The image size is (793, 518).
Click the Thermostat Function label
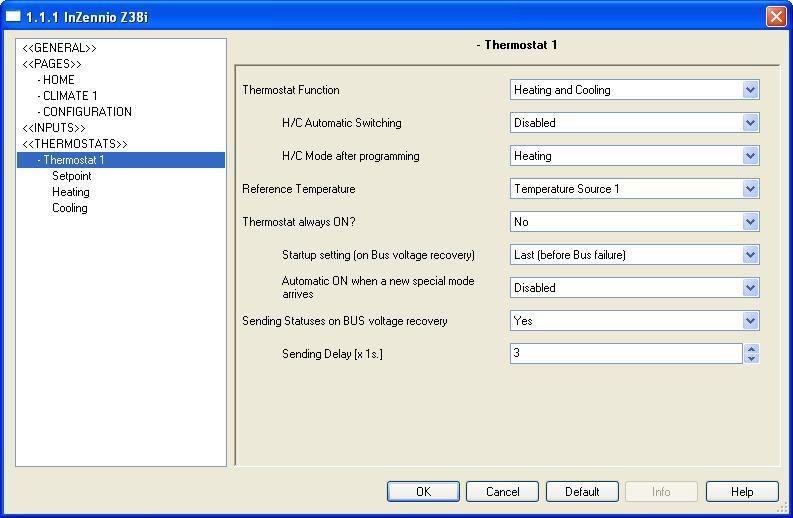(x=291, y=90)
